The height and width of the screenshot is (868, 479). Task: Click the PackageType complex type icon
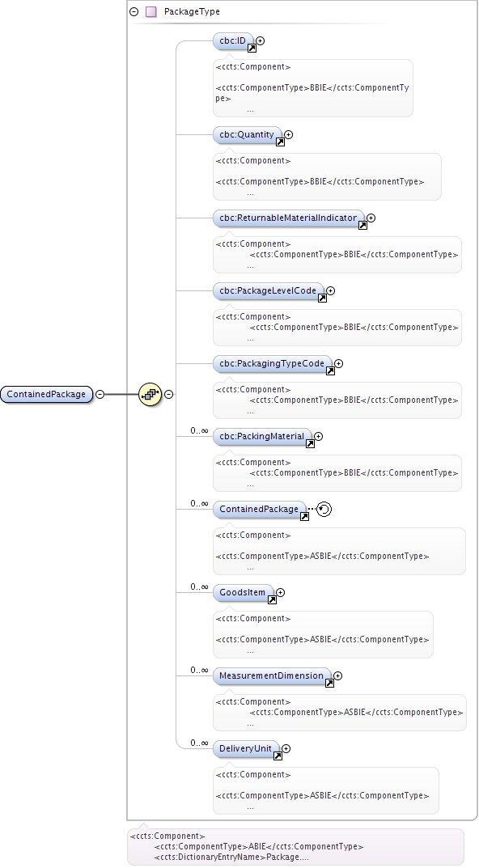pyautogui.click(x=150, y=11)
